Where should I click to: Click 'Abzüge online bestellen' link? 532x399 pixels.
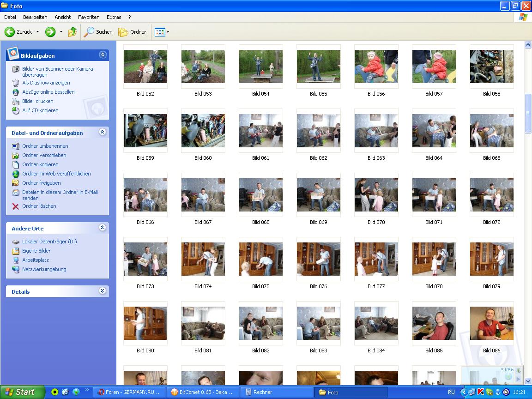48,92
